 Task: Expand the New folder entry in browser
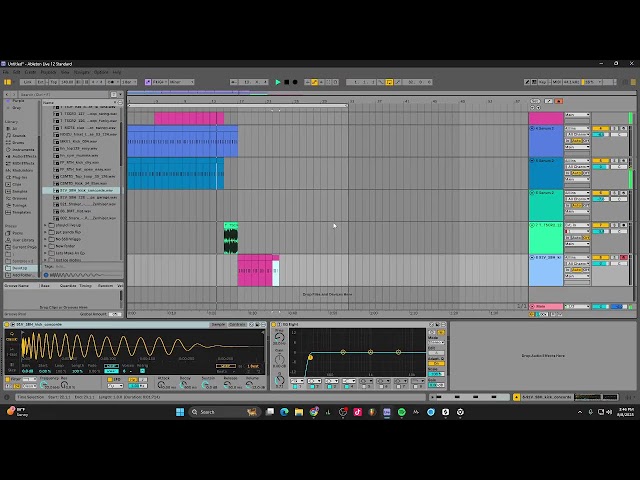(45, 246)
